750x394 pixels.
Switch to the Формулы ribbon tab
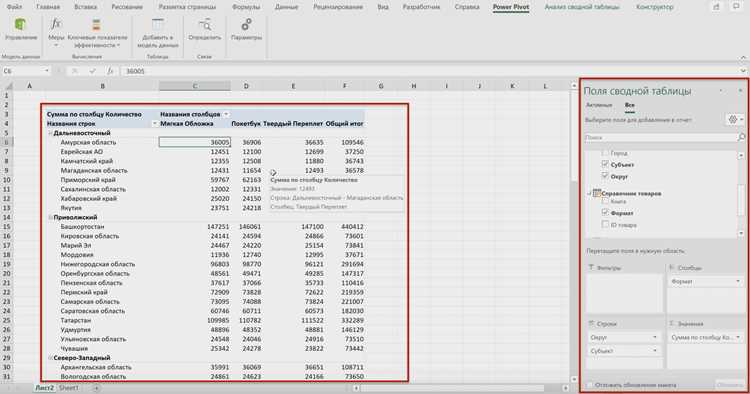click(x=246, y=7)
